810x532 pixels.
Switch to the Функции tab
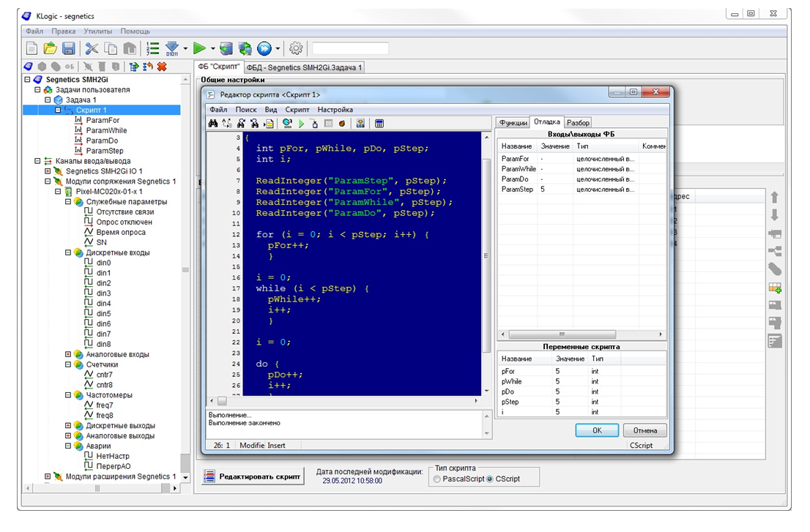[x=513, y=122]
